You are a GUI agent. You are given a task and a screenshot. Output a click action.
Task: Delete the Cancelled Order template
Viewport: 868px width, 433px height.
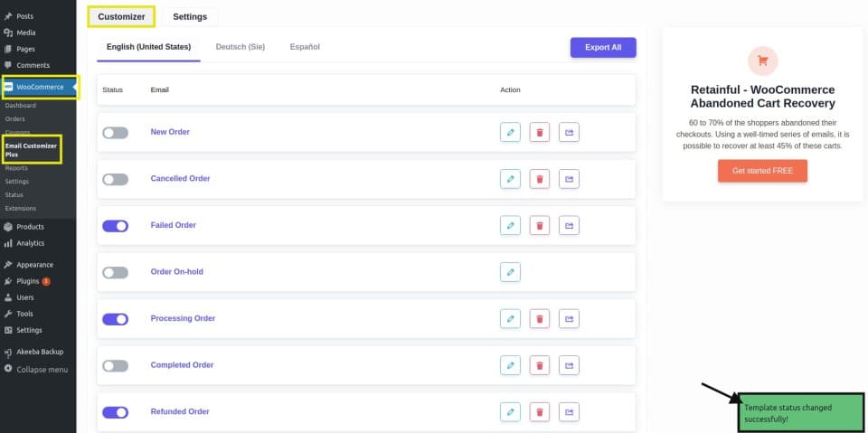pos(539,179)
